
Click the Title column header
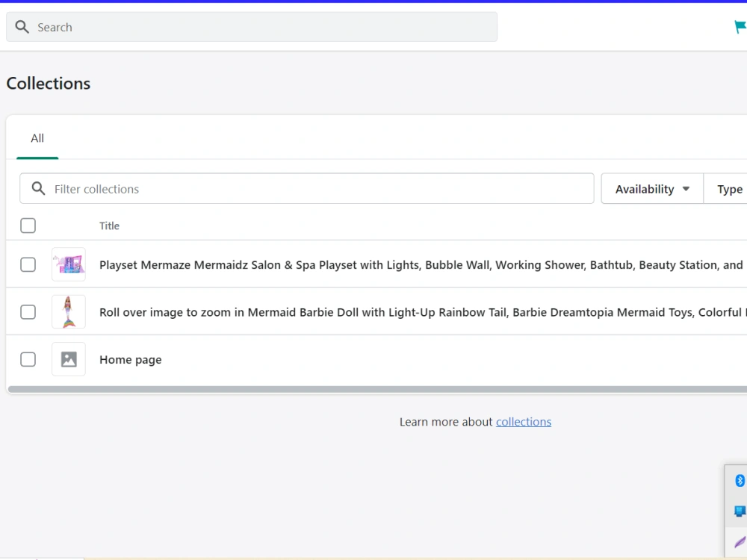pos(109,225)
